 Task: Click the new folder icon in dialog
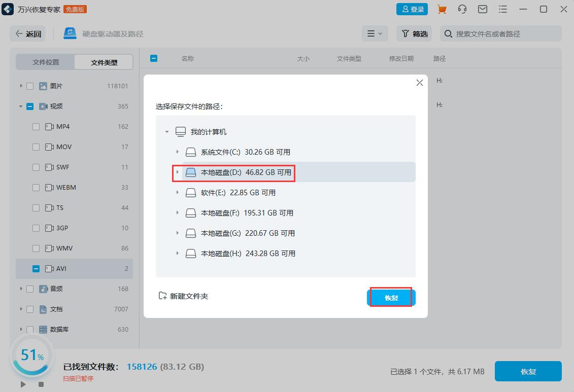162,296
